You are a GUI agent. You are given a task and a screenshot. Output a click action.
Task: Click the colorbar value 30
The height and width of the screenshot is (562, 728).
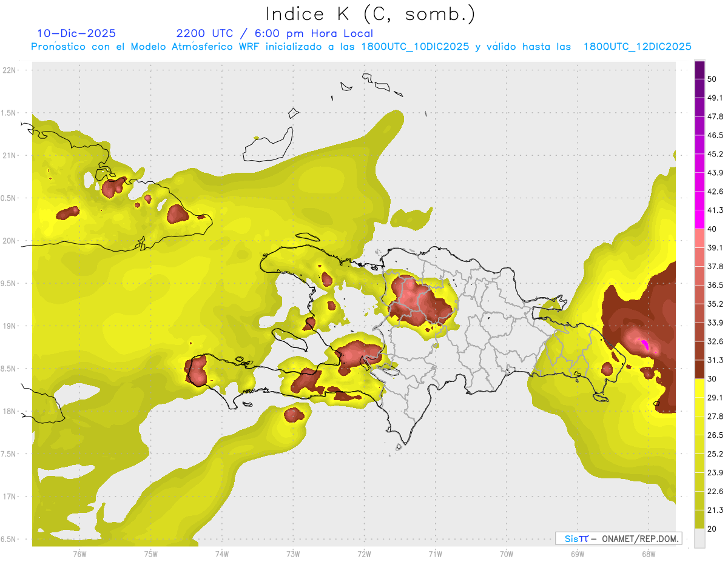click(712, 379)
